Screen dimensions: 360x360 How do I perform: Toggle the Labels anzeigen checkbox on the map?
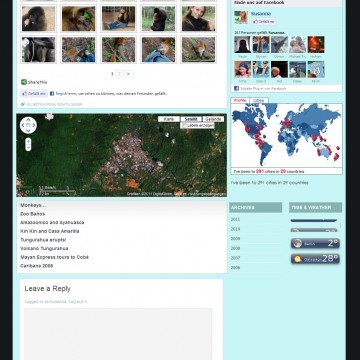point(184,126)
